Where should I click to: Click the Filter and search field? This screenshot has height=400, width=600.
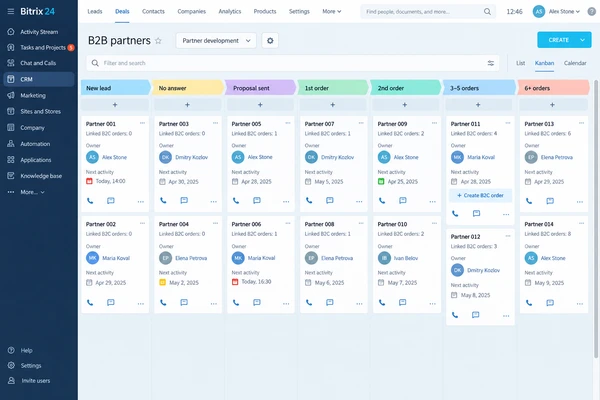(293, 63)
